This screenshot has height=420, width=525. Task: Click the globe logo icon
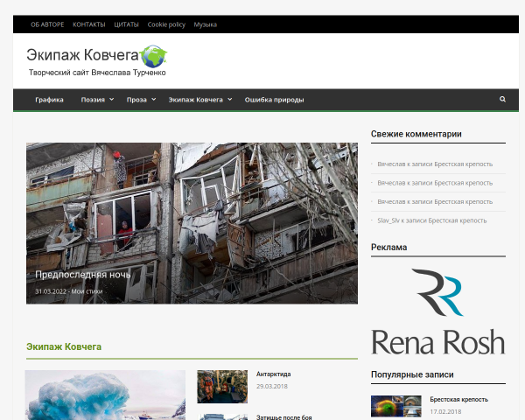[x=153, y=56]
